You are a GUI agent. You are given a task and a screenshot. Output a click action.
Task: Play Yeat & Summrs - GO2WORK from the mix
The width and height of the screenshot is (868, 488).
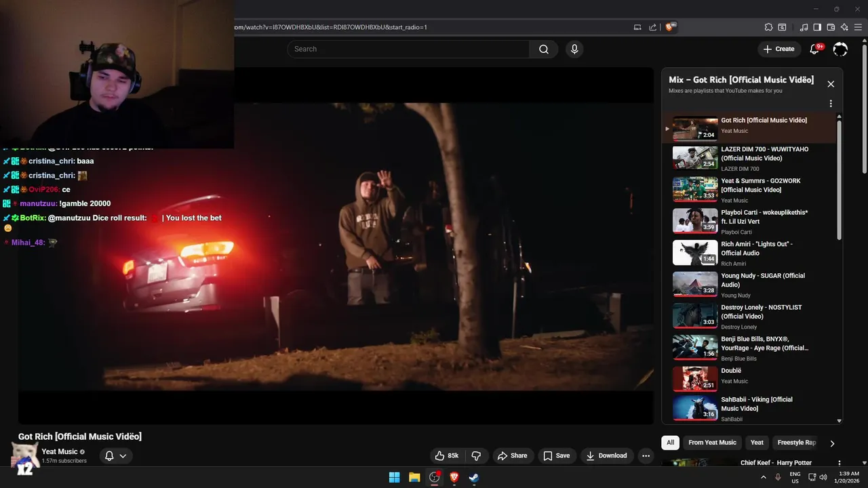pyautogui.click(x=749, y=190)
